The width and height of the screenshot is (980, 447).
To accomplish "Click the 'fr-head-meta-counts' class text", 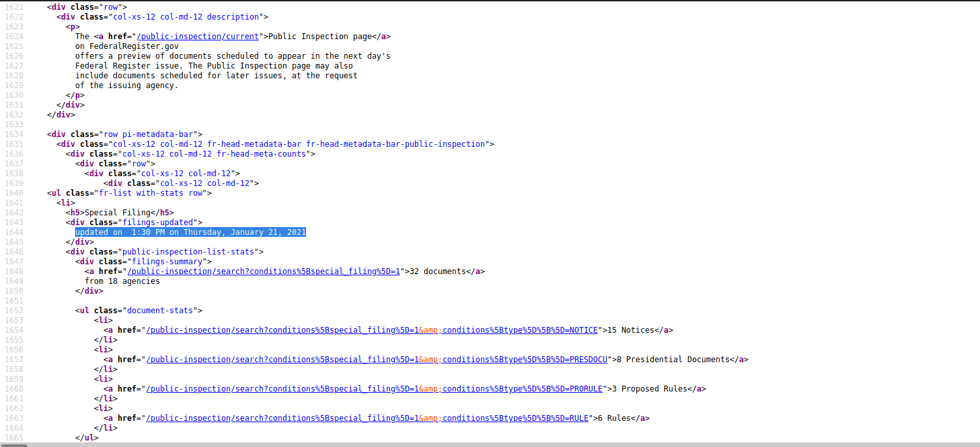I will pos(261,154).
